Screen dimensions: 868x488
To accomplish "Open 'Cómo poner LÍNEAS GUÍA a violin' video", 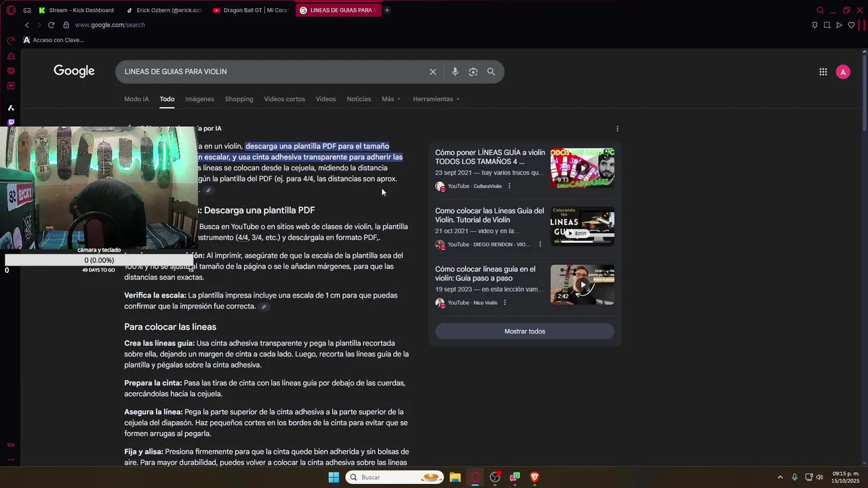I will click(x=490, y=157).
